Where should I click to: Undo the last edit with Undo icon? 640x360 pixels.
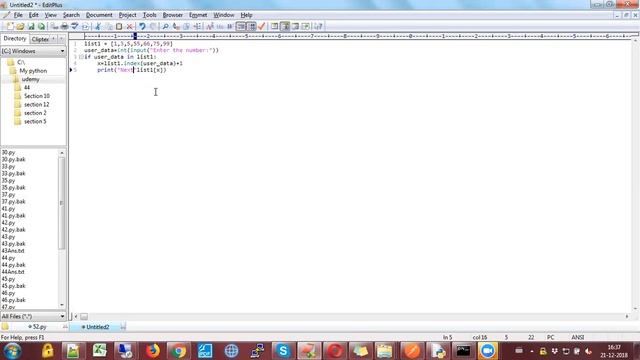pyautogui.click(x=142, y=26)
